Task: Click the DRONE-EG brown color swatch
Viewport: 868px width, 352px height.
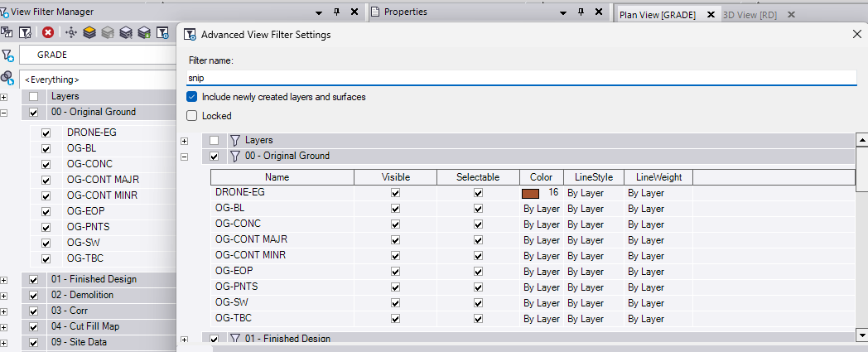Action: point(530,193)
